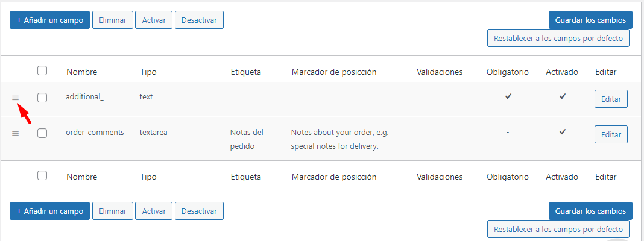Click the top Guardar los cambios button

point(590,20)
